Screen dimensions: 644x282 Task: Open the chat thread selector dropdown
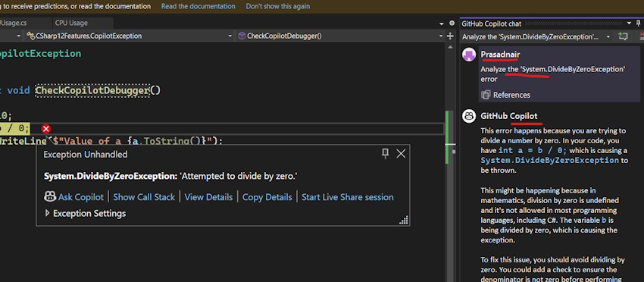pyautogui.click(x=608, y=36)
